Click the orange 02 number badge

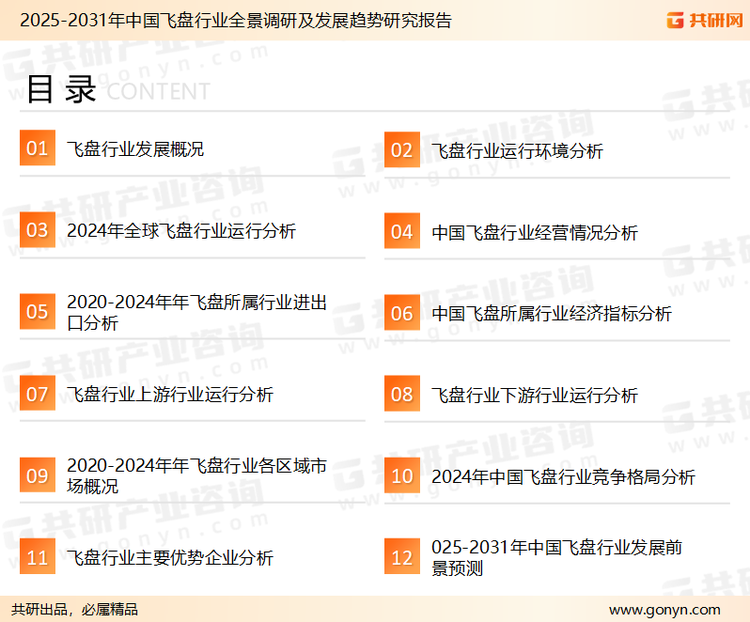pos(402,150)
